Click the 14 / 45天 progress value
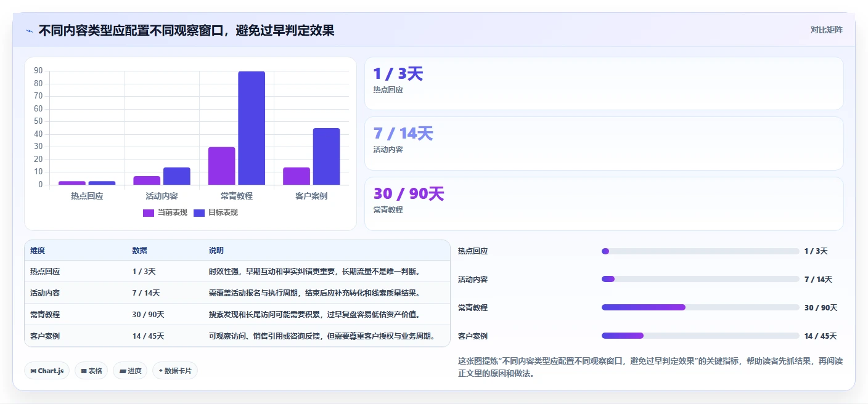 tap(821, 336)
